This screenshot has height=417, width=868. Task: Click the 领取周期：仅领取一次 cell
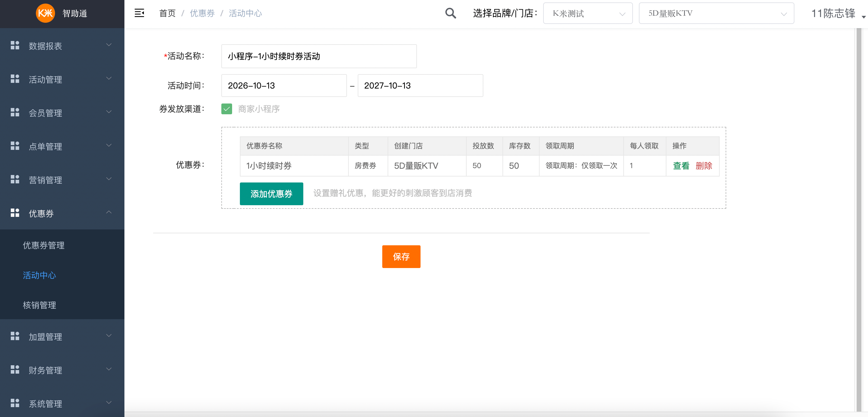(581, 166)
